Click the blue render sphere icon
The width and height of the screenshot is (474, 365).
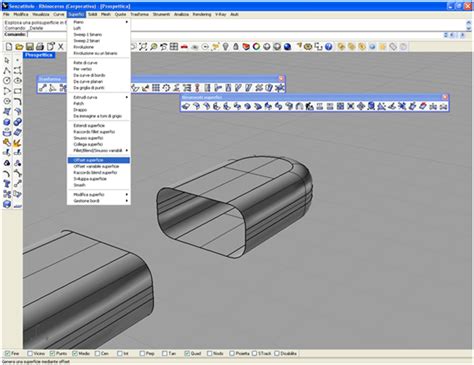[287, 47]
